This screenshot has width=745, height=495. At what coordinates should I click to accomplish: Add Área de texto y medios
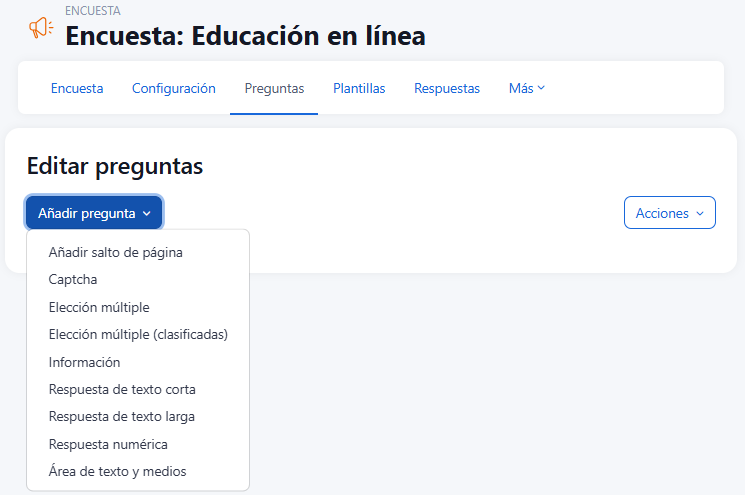117,471
